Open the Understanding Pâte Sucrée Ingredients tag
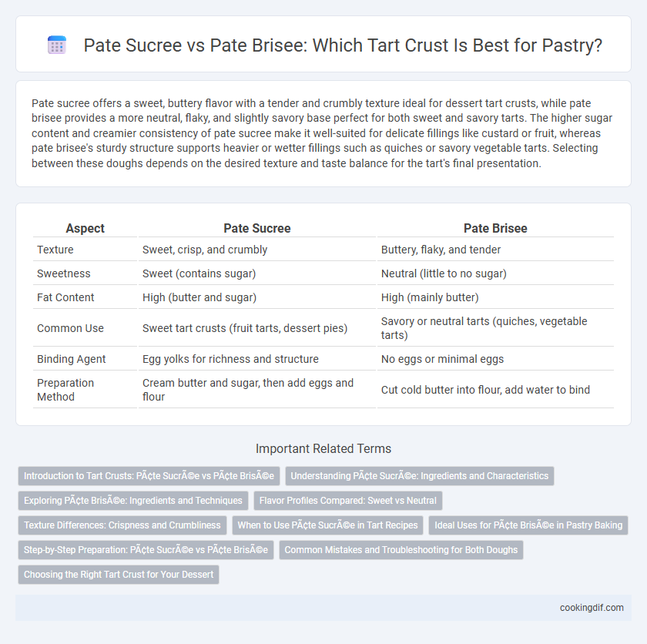The height and width of the screenshot is (644, 647). click(419, 475)
